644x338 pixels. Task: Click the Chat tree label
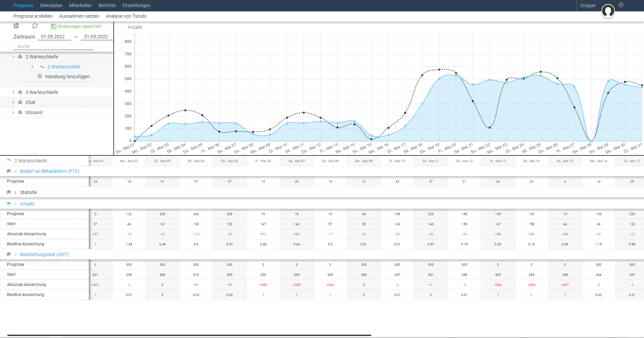tap(30, 102)
